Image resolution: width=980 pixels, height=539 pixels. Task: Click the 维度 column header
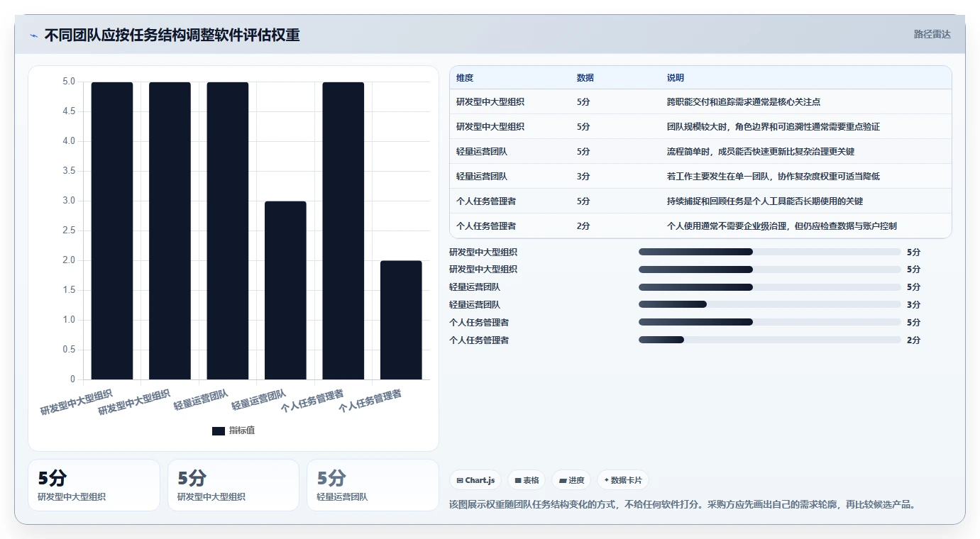(x=465, y=78)
